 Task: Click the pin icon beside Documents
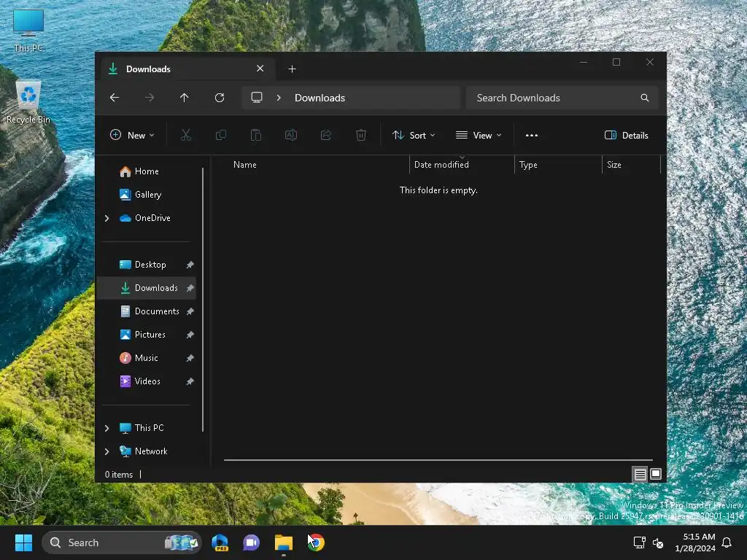pos(190,311)
